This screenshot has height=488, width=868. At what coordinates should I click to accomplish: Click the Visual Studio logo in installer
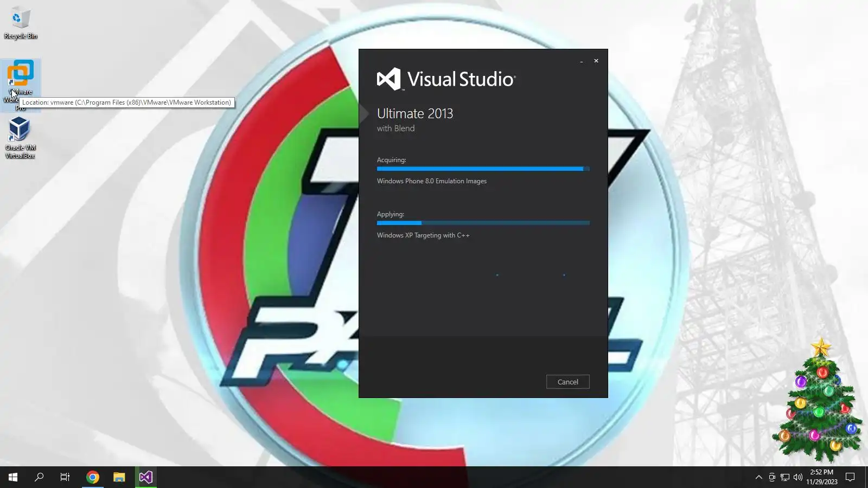446,79
